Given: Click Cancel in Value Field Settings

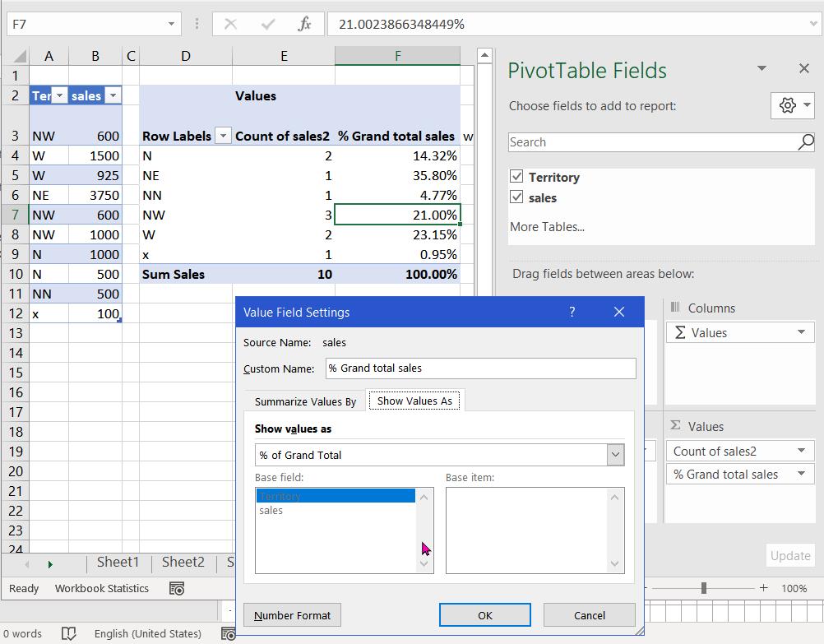Looking at the screenshot, I should pyautogui.click(x=589, y=615).
